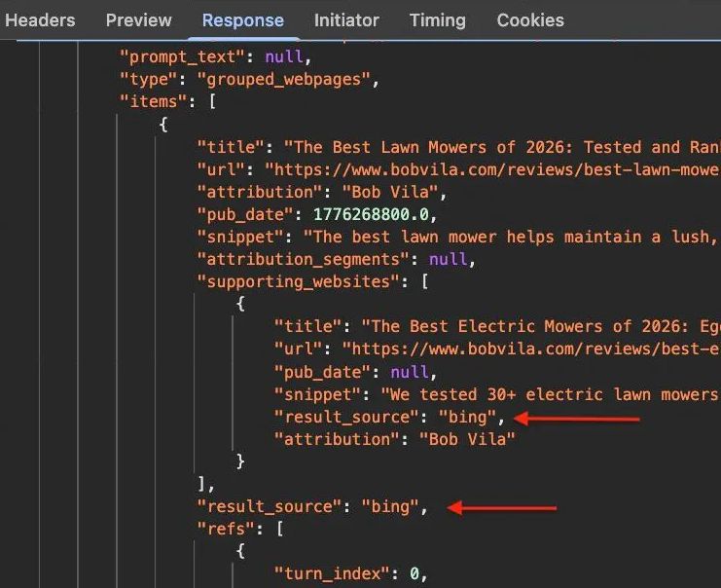The height and width of the screenshot is (588, 721).
Task: Open the Initiator tab
Action: pyautogui.click(x=346, y=20)
